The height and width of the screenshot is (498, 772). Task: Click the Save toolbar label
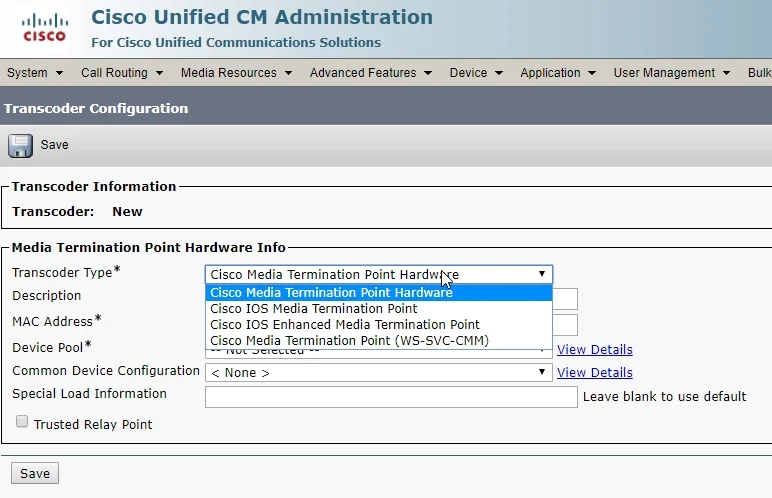click(54, 145)
